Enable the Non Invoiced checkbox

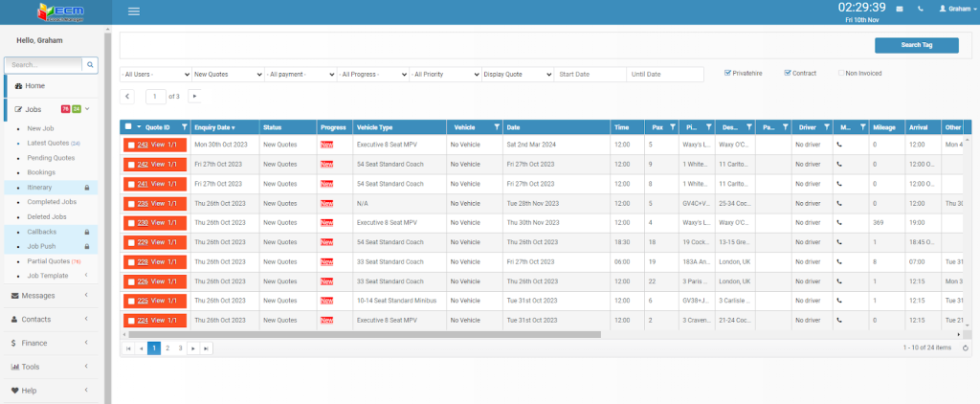(841, 73)
